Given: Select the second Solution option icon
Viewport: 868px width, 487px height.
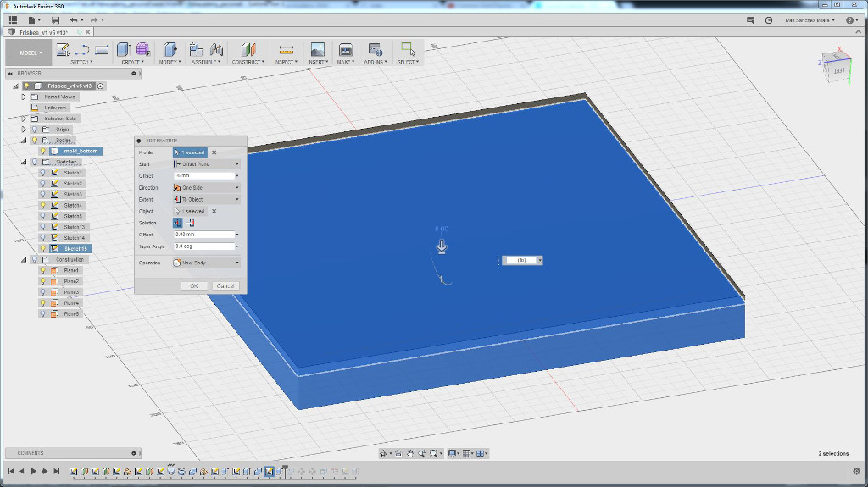Looking at the screenshot, I should pos(191,223).
